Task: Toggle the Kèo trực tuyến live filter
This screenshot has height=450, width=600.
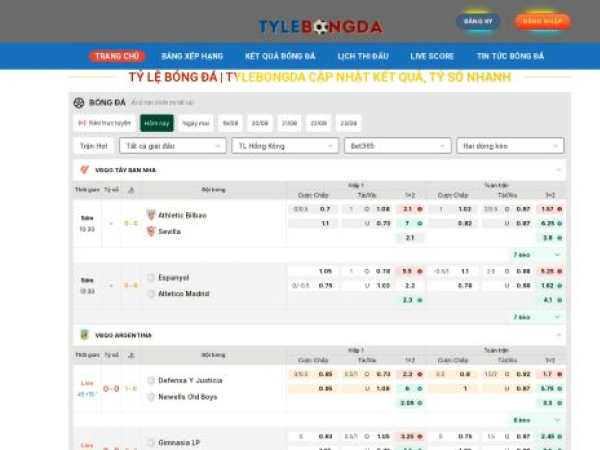Action: [x=105, y=123]
